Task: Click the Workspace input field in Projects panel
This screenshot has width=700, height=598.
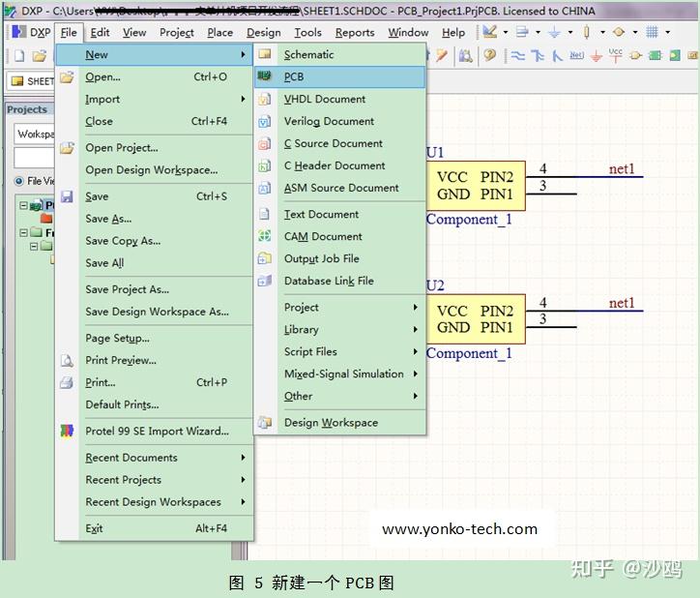Action: click(x=35, y=135)
